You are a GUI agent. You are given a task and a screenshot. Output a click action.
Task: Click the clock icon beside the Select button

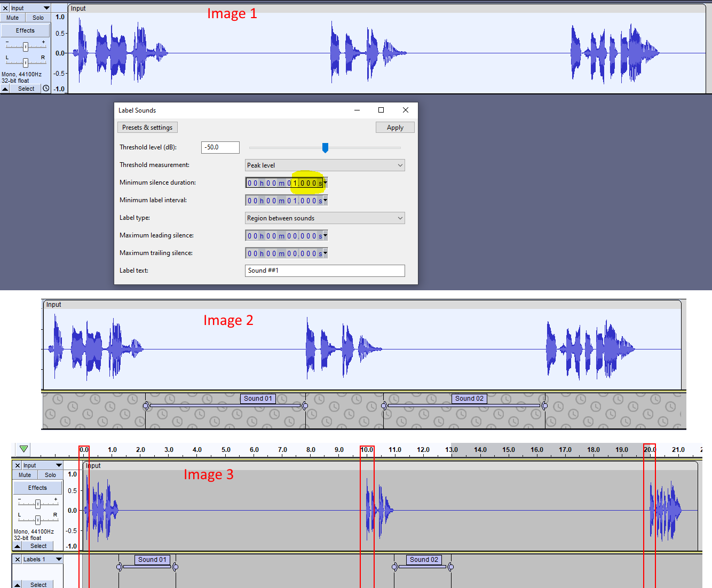click(x=45, y=88)
